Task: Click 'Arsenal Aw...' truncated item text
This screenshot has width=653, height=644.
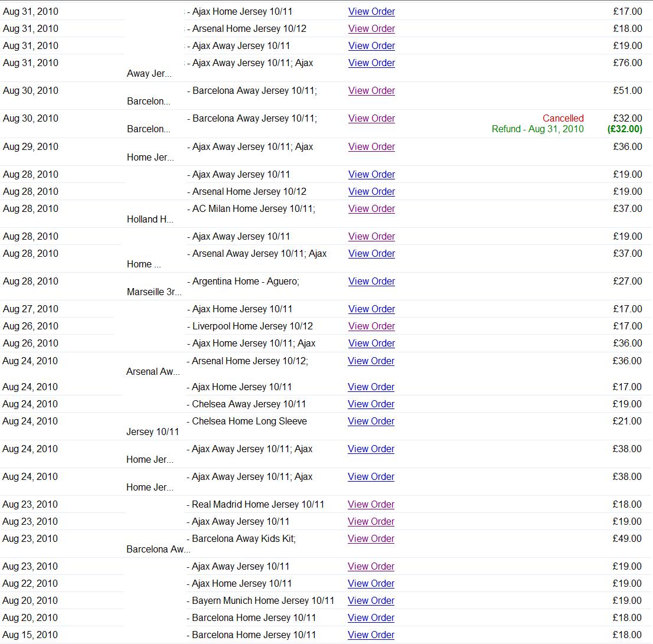Action: tap(153, 372)
